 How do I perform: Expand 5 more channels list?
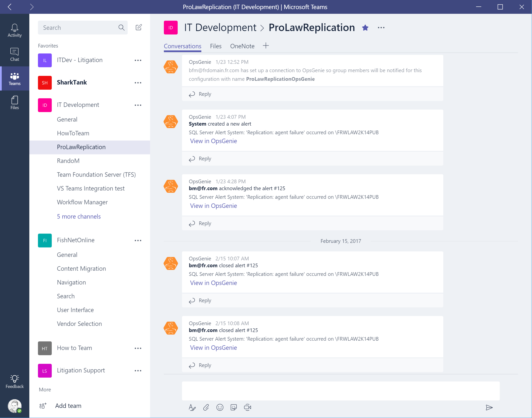pos(79,216)
